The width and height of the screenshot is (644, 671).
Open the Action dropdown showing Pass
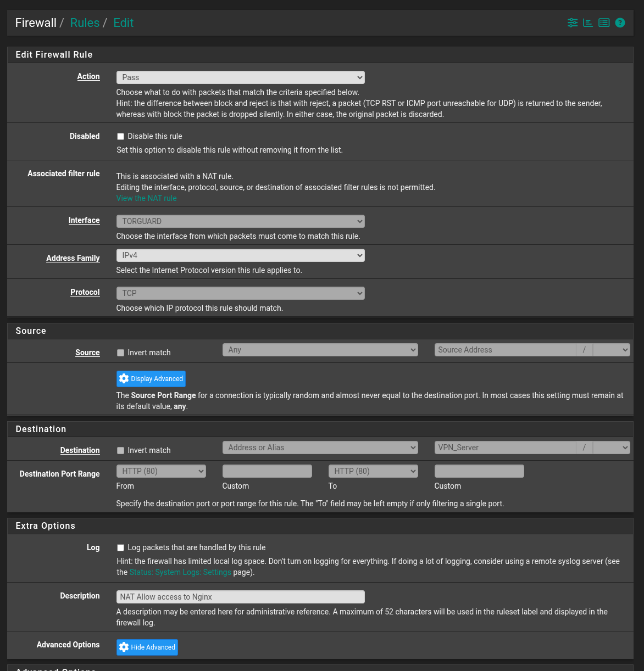(x=240, y=77)
